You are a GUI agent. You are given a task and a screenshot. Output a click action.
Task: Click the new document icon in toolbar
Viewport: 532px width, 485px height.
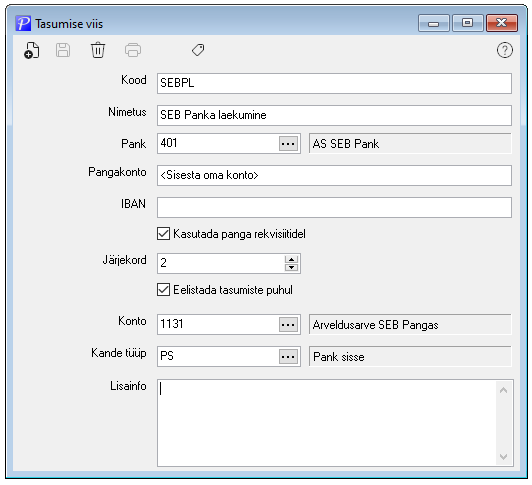[x=32, y=51]
